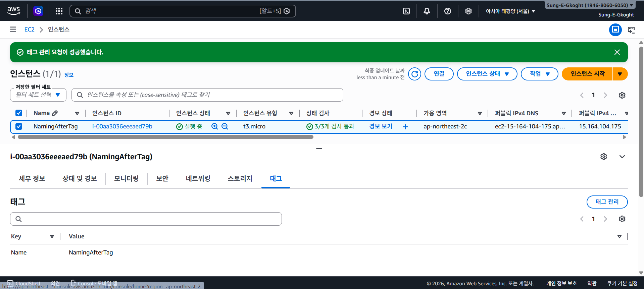Click zoom-in magnifier in instance state

(215, 126)
